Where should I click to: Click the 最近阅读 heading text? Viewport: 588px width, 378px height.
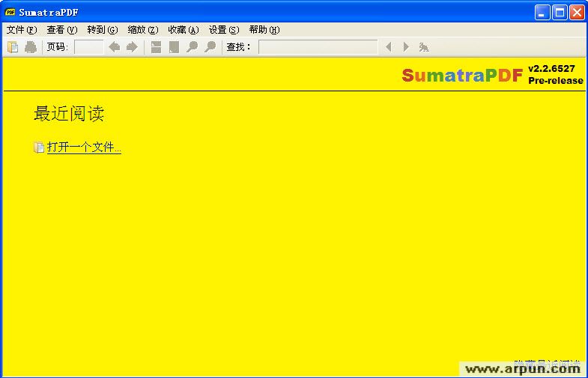69,114
